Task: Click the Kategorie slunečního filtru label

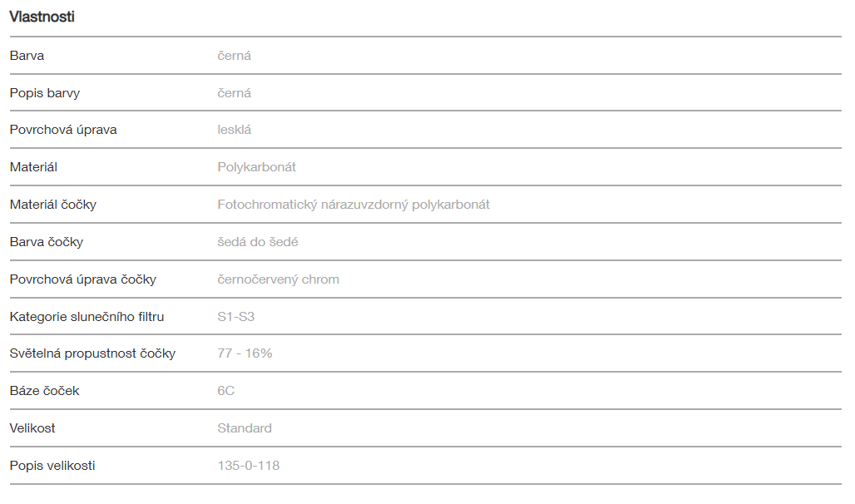Action: click(x=87, y=316)
